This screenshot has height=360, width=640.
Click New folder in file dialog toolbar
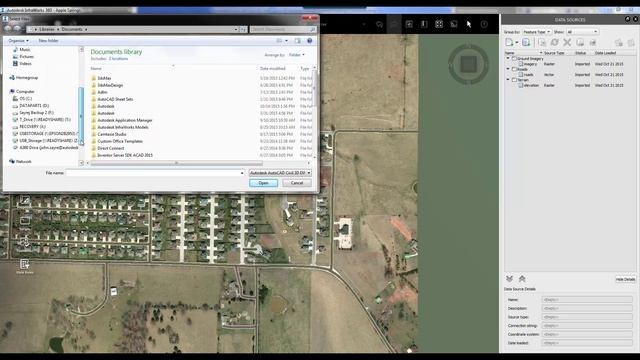49,41
